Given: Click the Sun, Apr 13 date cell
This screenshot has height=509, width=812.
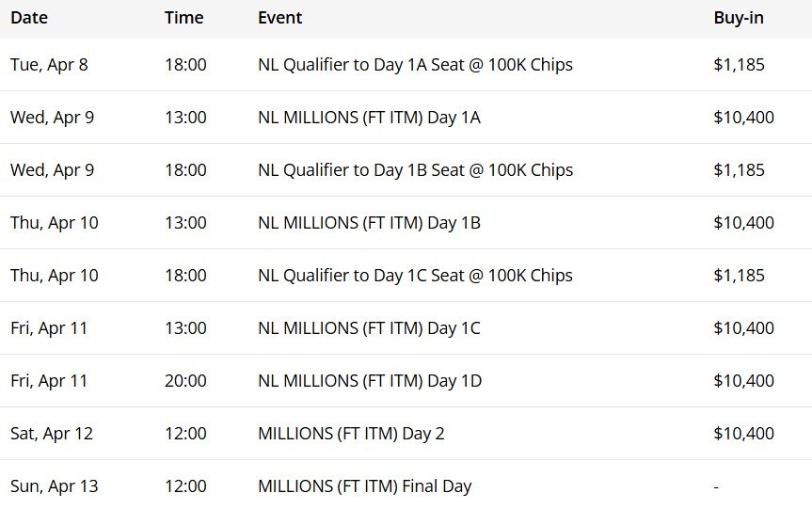Looking at the screenshot, I should pos(54,486).
